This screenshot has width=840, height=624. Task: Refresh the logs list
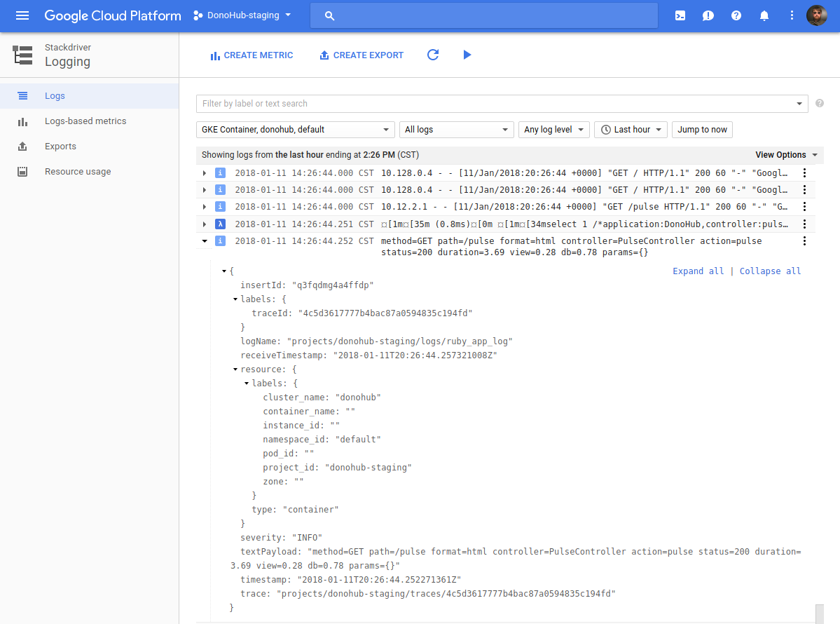(433, 55)
